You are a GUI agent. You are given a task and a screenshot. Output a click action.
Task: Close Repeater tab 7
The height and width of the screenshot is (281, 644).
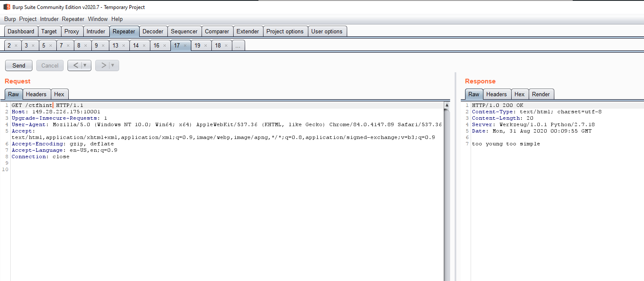coord(68,46)
